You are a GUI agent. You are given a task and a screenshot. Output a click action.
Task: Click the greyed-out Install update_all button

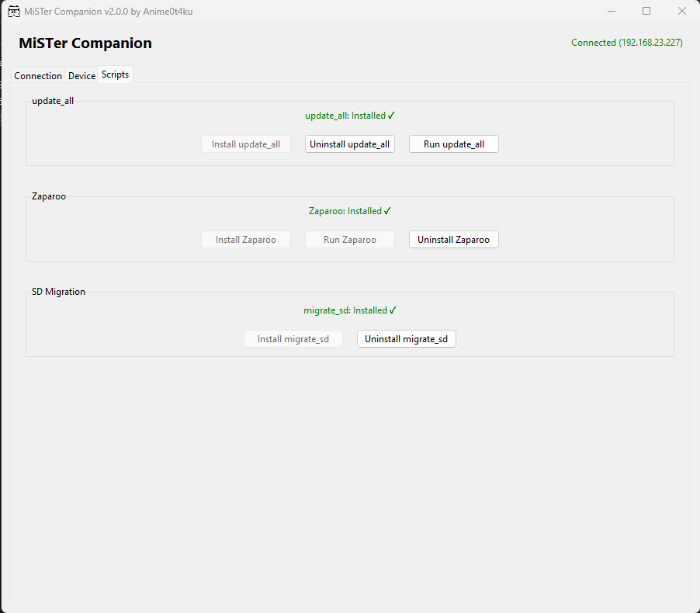click(246, 144)
